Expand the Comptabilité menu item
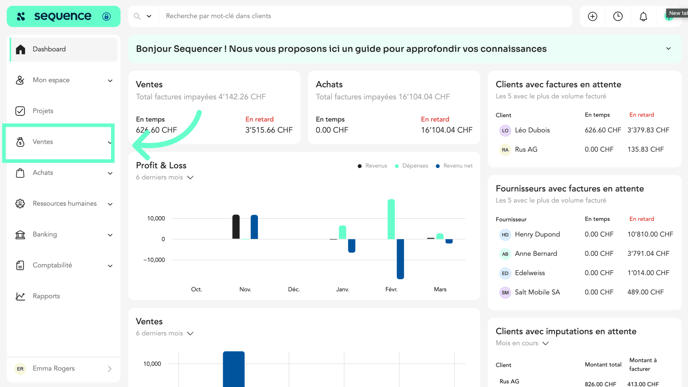688x387 pixels. pyautogui.click(x=64, y=265)
